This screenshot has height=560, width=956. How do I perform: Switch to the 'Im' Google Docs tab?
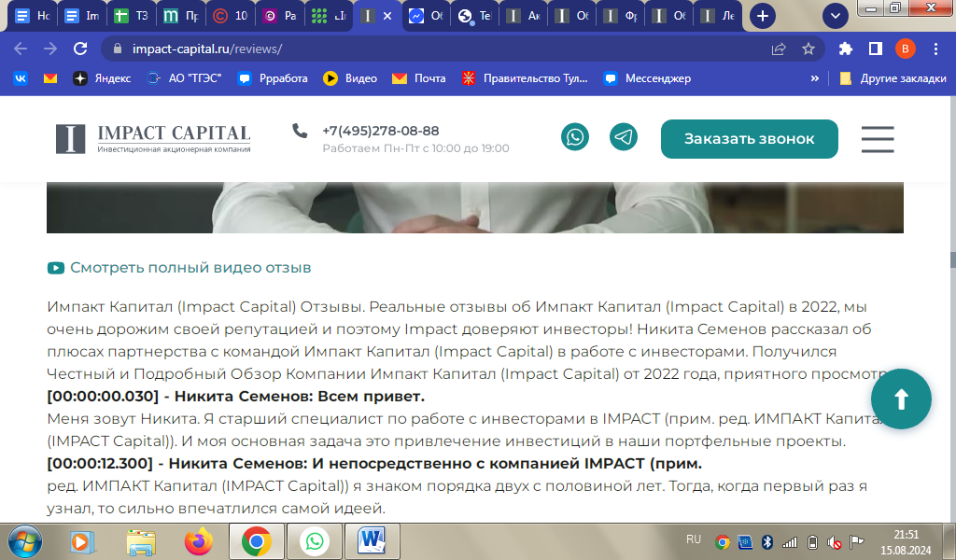tap(82, 16)
